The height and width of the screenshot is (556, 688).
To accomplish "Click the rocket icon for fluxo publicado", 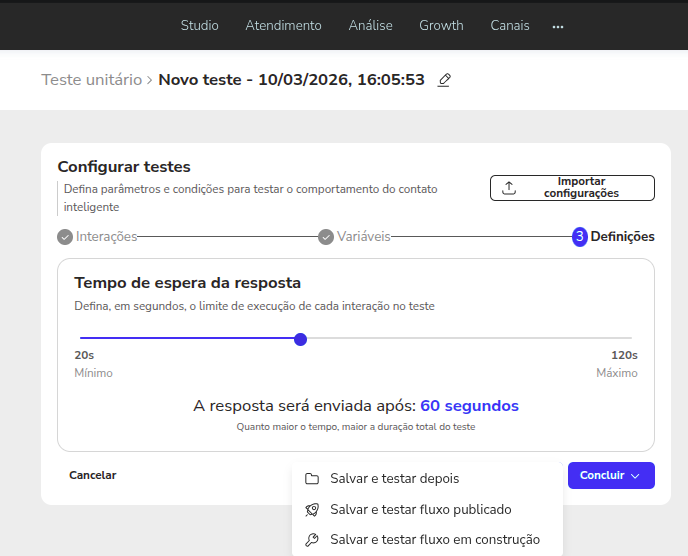I will point(312,510).
